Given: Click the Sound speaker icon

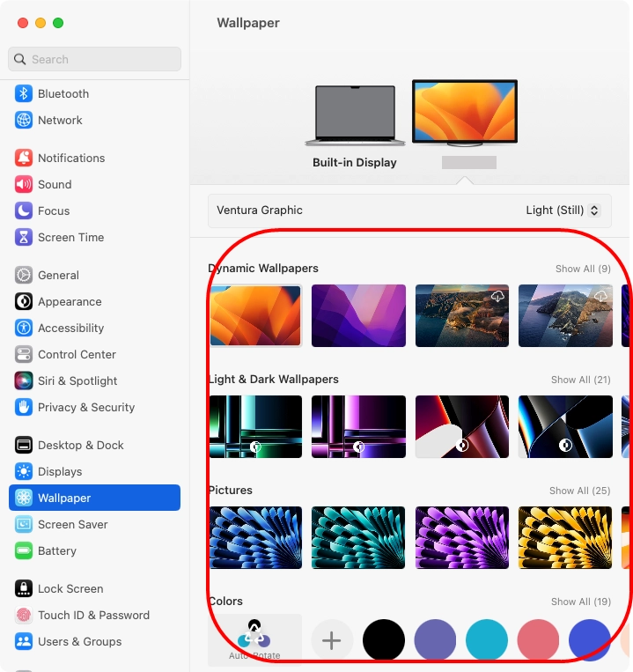Looking at the screenshot, I should point(24,184).
